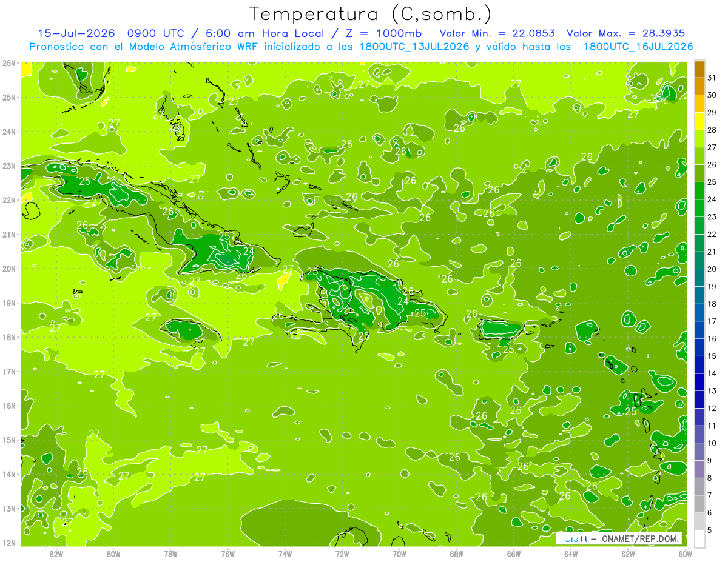
Task: Click the 76W longitude axis label
Action: tap(228, 554)
